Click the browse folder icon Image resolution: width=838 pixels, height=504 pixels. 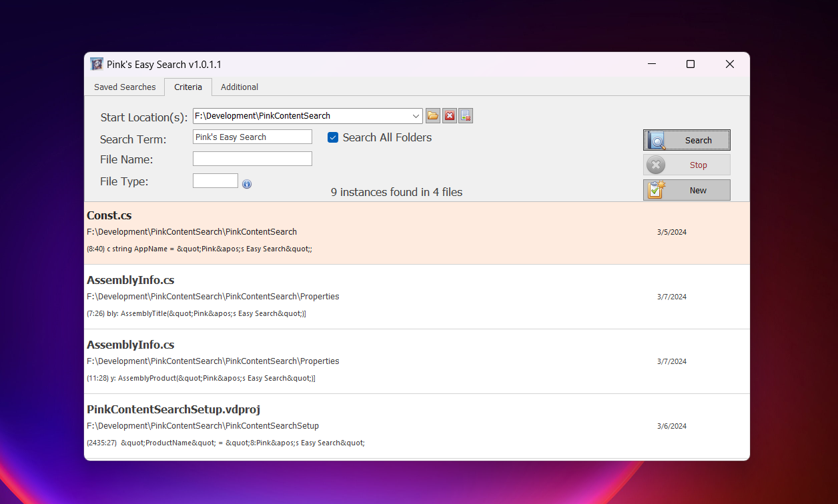(x=433, y=116)
